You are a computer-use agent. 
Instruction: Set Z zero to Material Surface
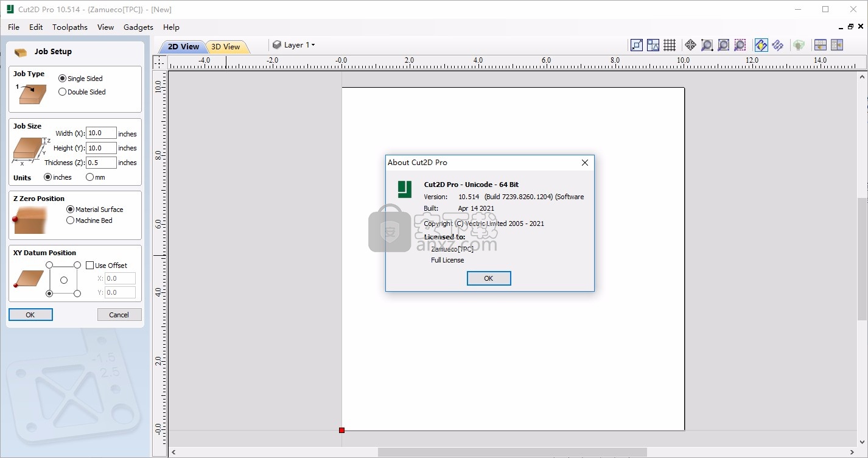click(94, 209)
